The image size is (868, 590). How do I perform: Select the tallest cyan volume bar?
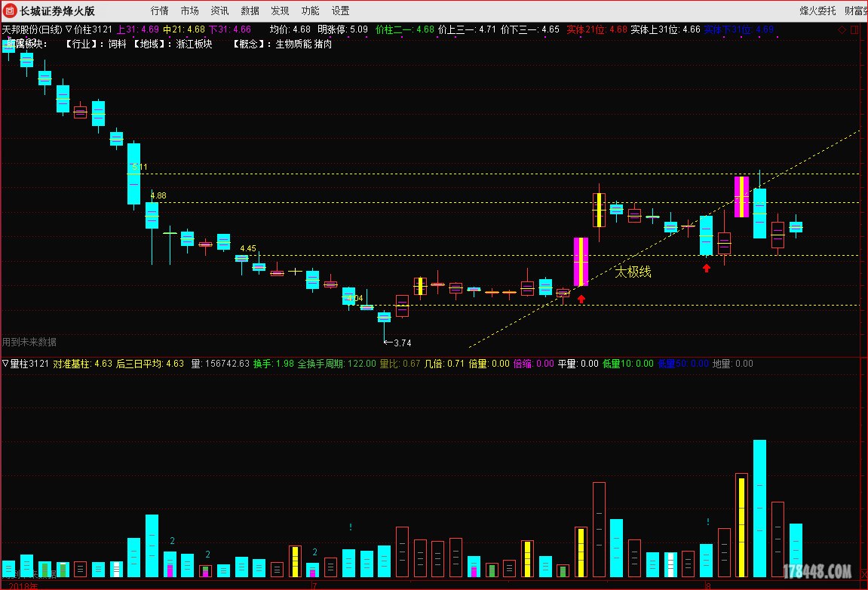click(759, 509)
